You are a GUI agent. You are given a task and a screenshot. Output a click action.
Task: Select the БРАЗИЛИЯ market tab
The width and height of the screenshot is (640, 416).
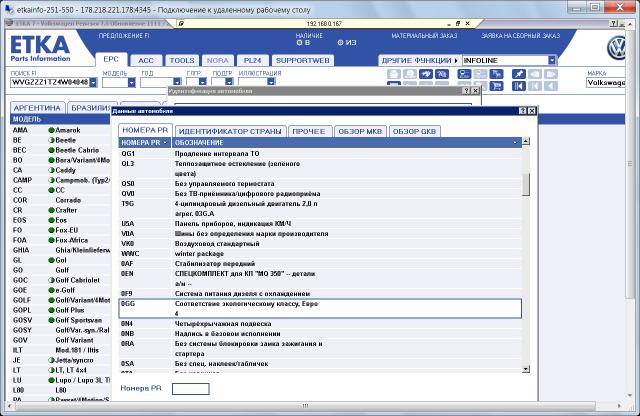coord(91,108)
